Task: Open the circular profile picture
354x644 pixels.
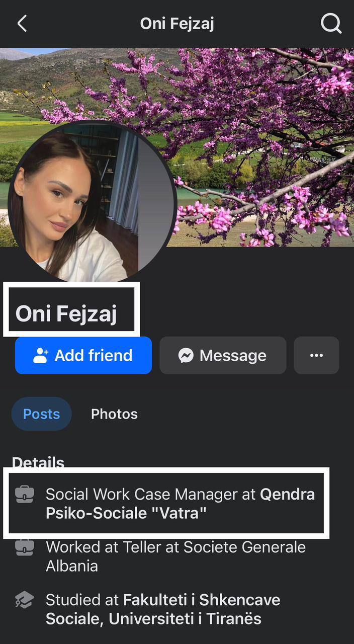Action: [91, 201]
